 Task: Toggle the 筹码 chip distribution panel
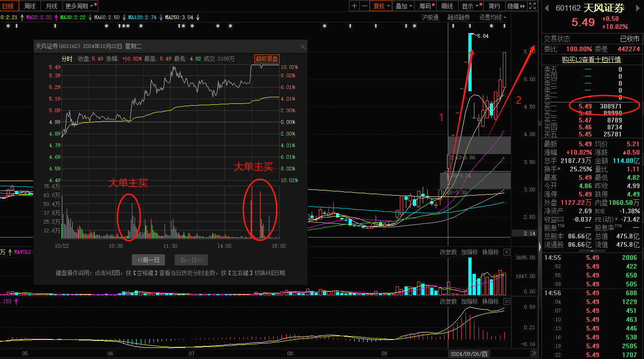tap(426, 6)
